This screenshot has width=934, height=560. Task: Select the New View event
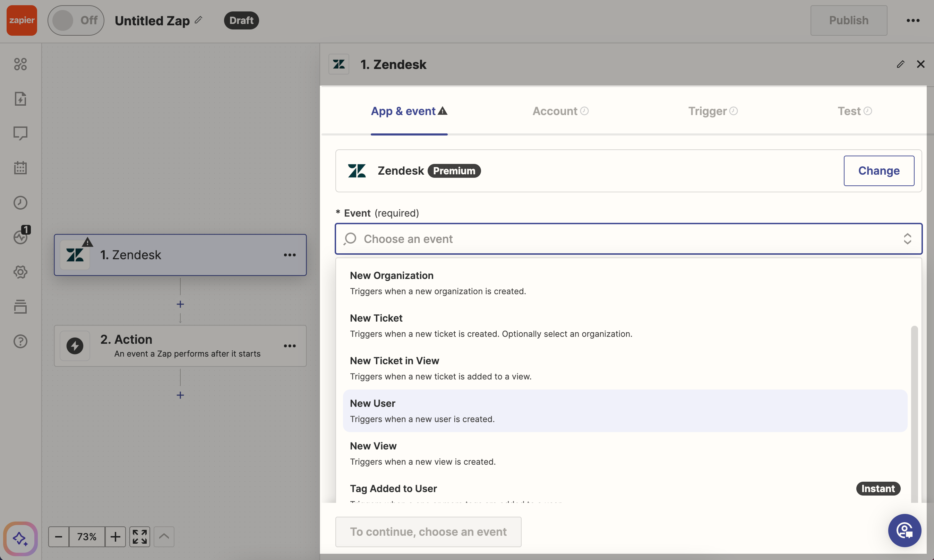tap(625, 454)
